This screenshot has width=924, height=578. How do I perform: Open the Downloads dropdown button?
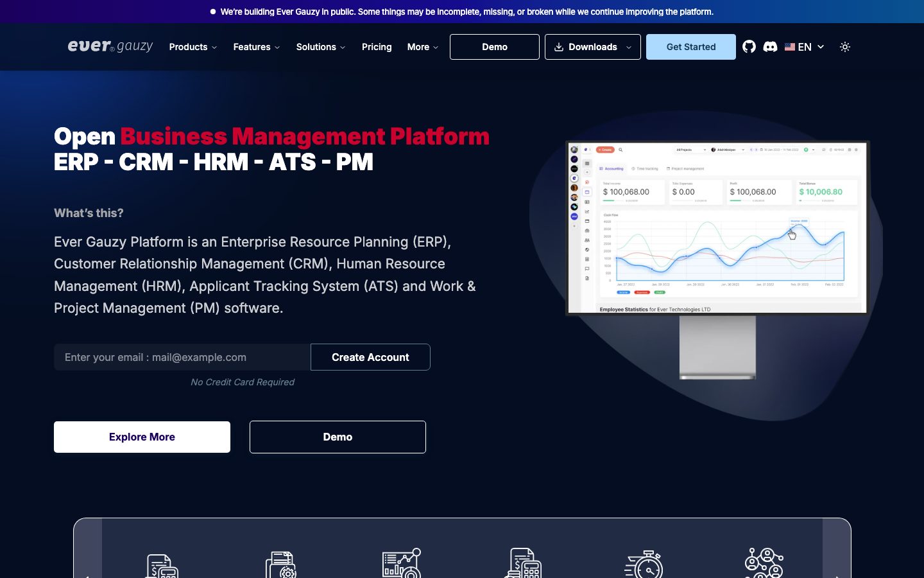pos(593,47)
